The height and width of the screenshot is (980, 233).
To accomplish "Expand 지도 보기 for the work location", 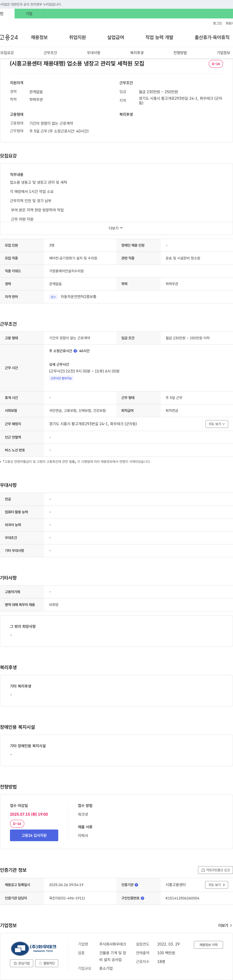I will click(x=217, y=424).
